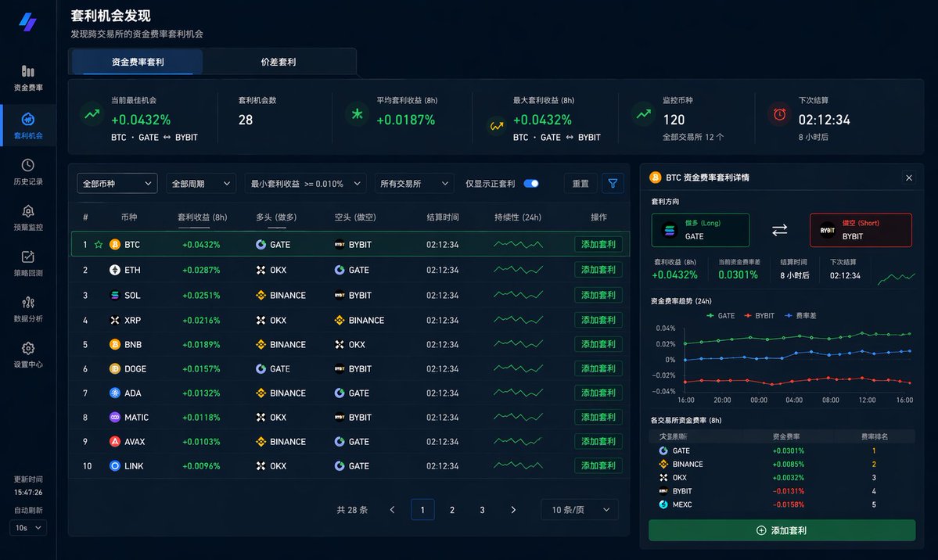Click the AVAX coin icon in row 9
The height and width of the screenshot is (560, 938).
click(x=115, y=441)
